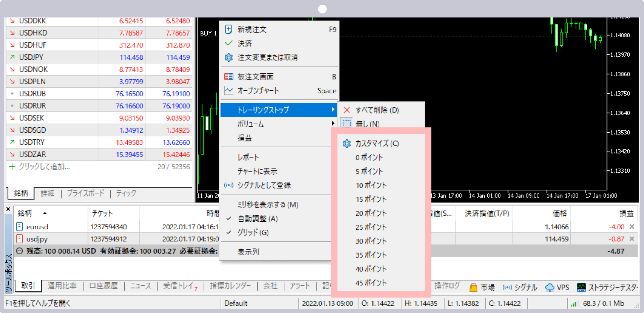The width and height of the screenshot is (644, 313).
Task: Select 35 ポイント trailing stop
Action: point(371,255)
